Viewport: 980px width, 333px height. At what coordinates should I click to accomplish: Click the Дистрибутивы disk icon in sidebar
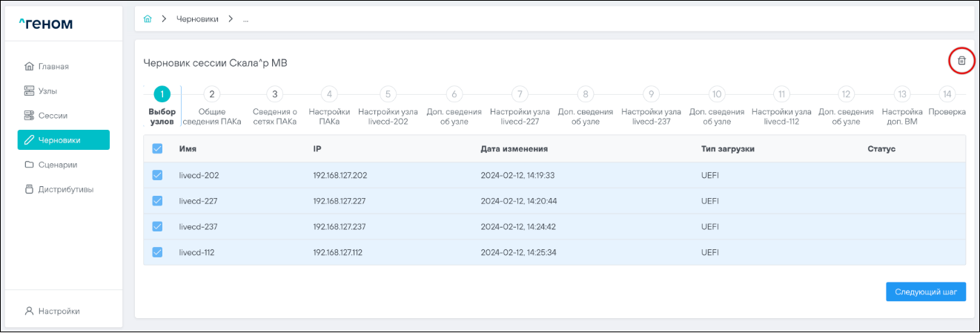click(30, 189)
